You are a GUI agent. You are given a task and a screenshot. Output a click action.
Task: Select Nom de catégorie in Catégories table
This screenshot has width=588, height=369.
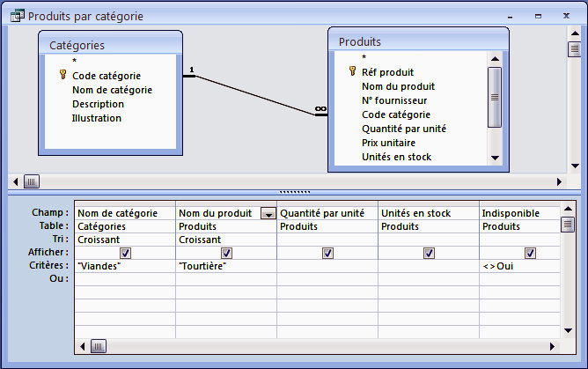click(112, 90)
